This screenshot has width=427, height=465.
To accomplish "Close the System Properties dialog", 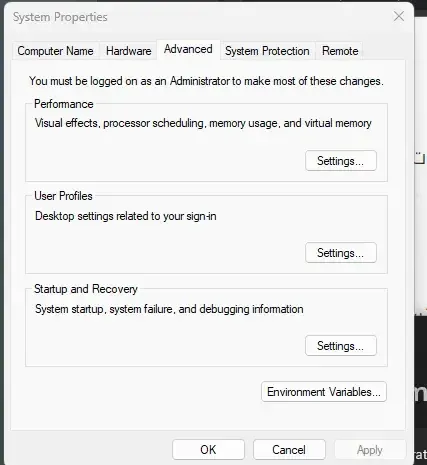I will pos(399,16).
